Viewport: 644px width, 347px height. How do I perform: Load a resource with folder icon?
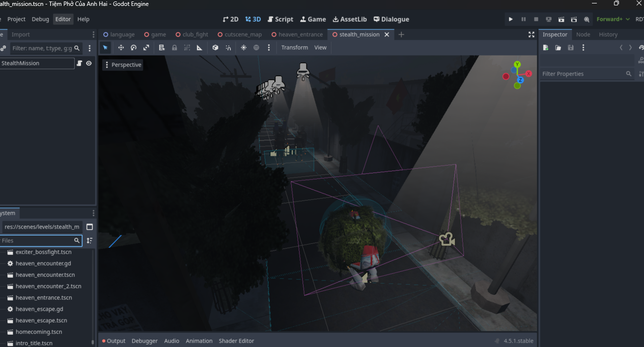pyautogui.click(x=558, y=48)
